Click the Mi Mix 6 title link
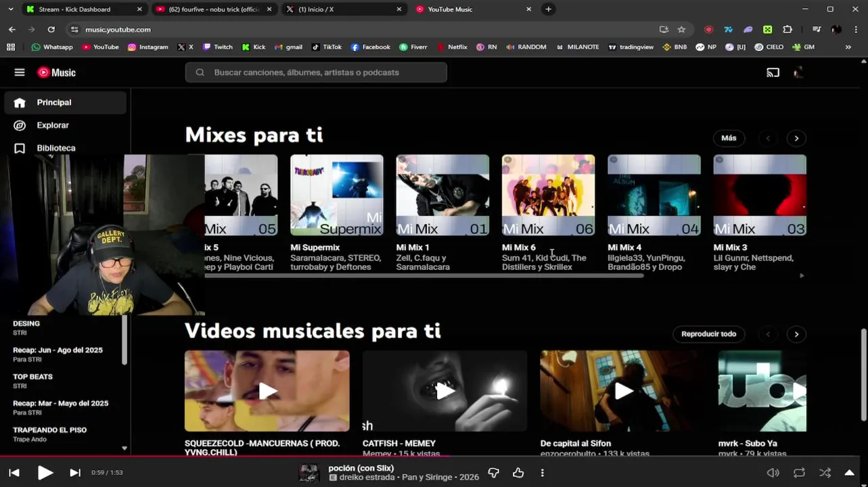Screen dimensions: 868x487 (x=519, y=248)
